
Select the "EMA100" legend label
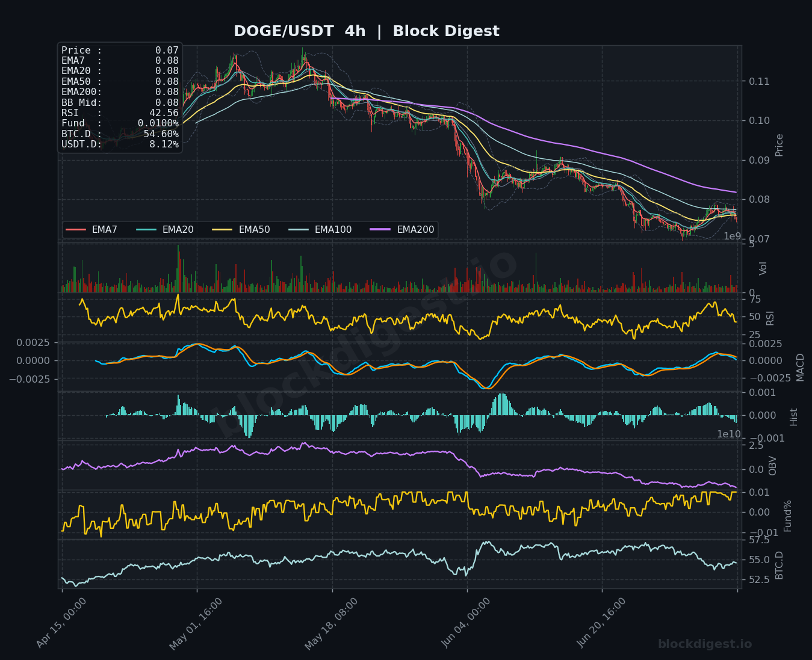point(333,230)
